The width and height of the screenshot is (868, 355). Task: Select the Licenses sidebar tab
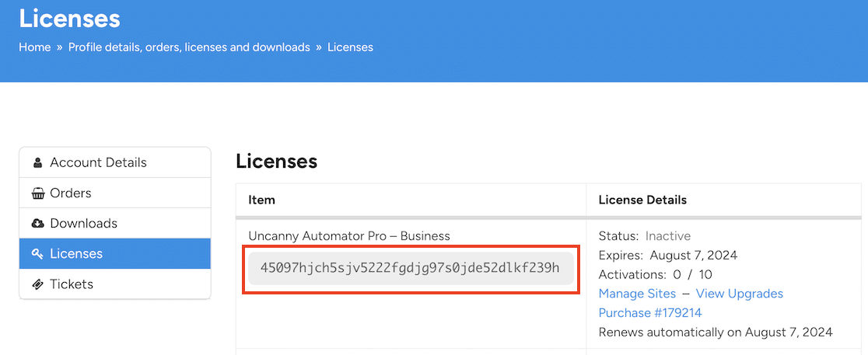tap(76, 253)
